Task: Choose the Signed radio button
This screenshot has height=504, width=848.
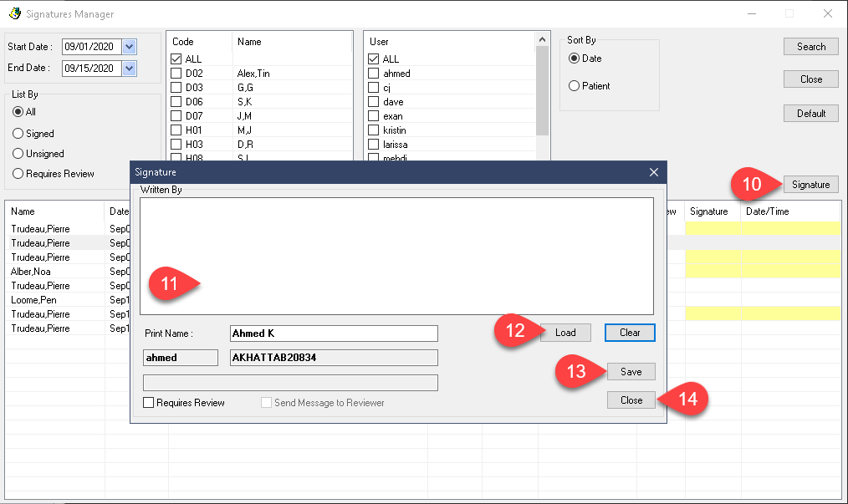Action: [x=18, y=134]
